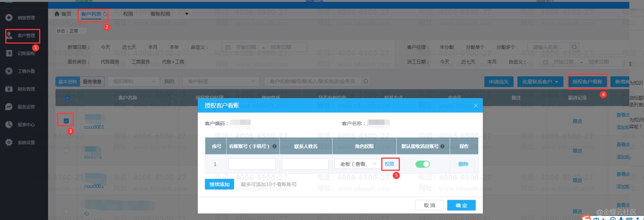
Task: Click search icon beside customer name search box
Action: [366, 81]
